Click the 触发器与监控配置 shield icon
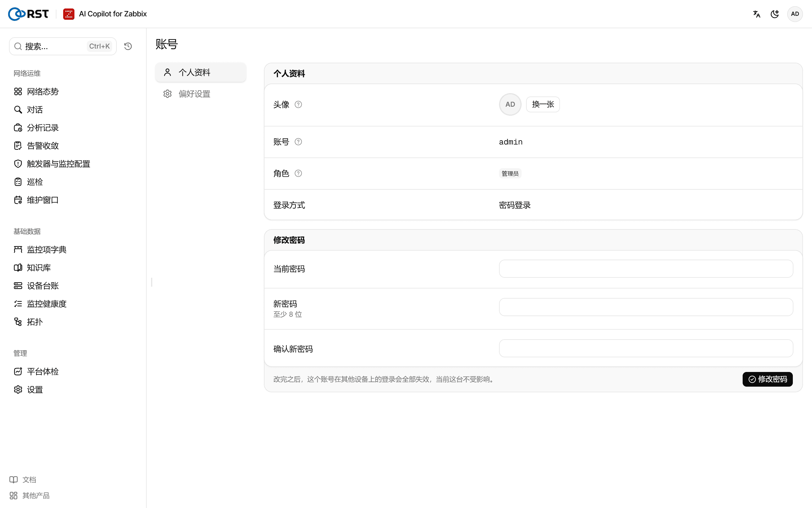The height and width of the screenshot is (508, 812). [18, 164]
